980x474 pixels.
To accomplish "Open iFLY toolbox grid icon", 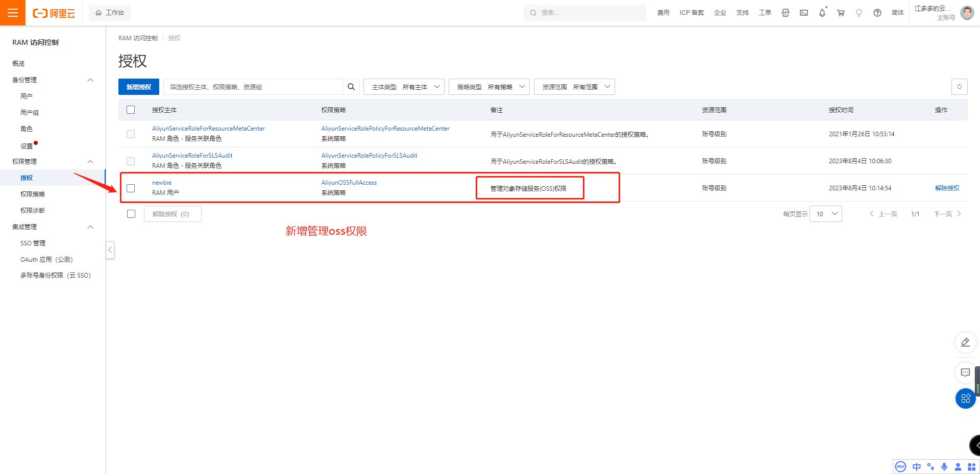I will point(972,467).
